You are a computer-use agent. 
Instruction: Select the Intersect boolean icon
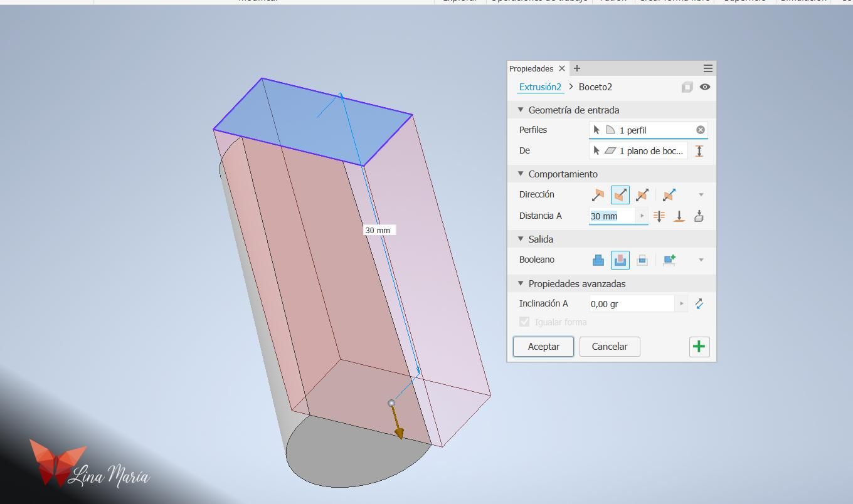[642, 260]
